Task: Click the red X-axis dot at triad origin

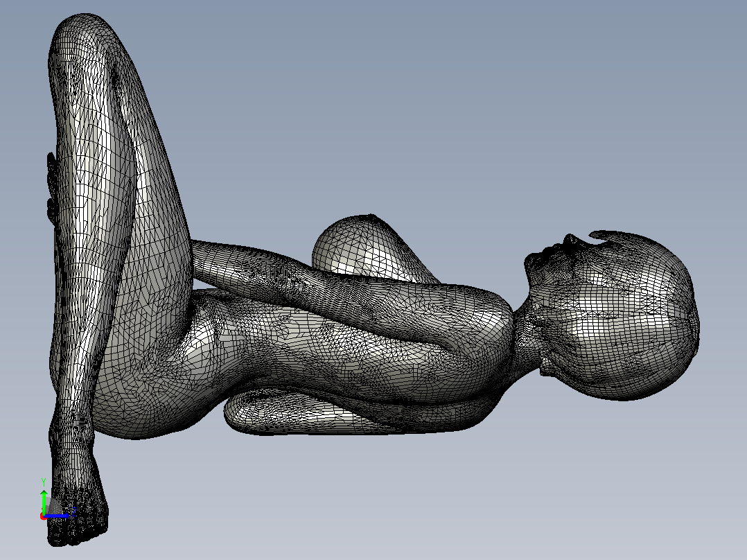Action: [43, 516]
